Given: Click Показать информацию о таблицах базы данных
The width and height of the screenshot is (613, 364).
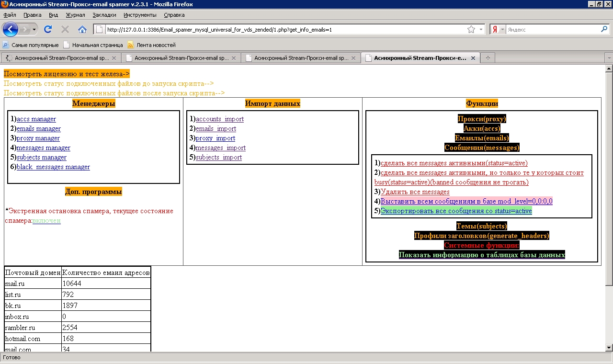Looking at the screenshot, I should point(482,255).
